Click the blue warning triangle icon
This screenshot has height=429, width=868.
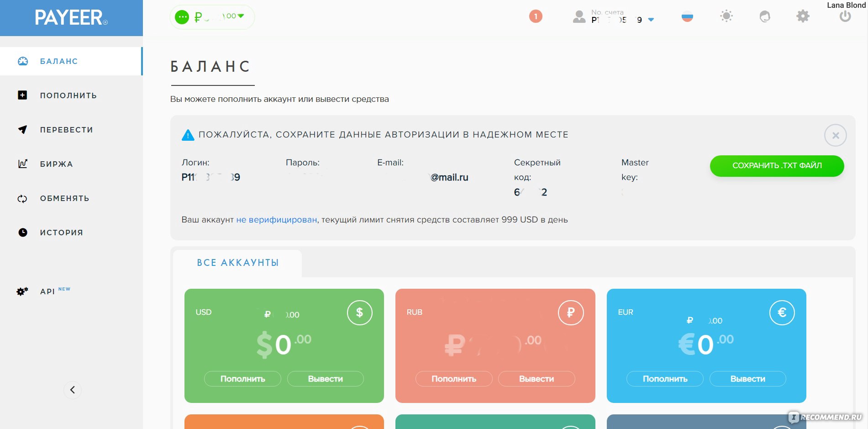pyautogui.click(x=188, y=135)
